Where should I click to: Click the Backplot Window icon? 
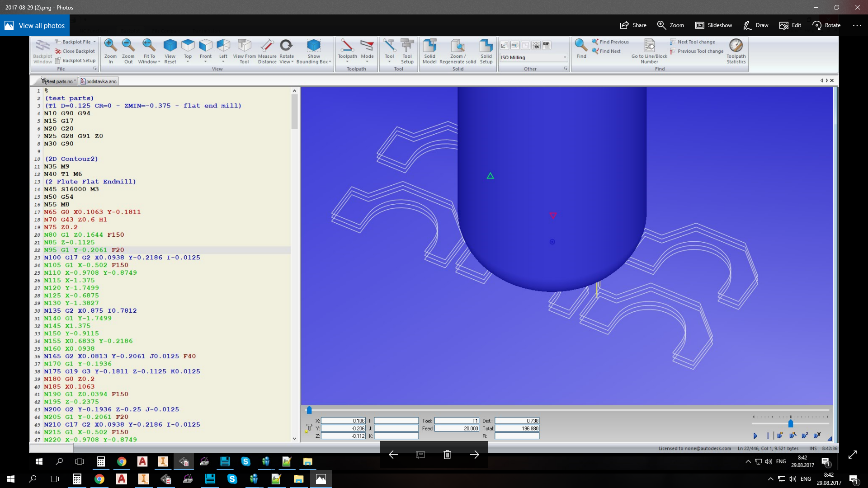[42, 45]
